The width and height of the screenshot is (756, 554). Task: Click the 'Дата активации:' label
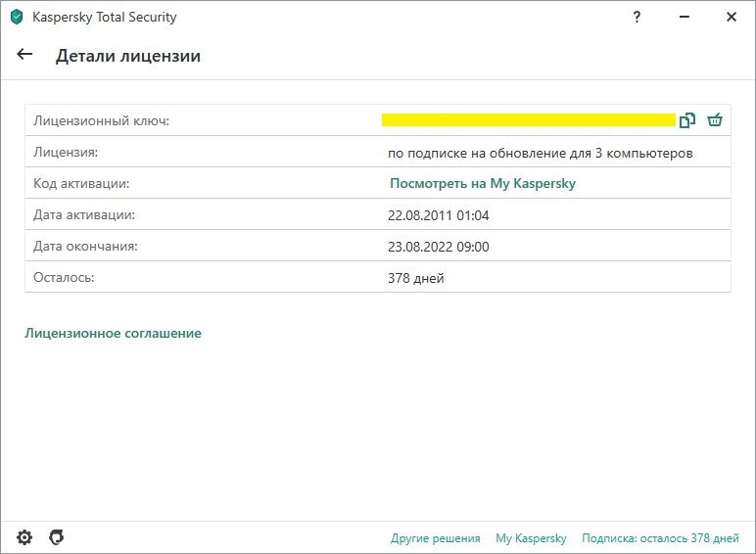[x=84, y=215]
